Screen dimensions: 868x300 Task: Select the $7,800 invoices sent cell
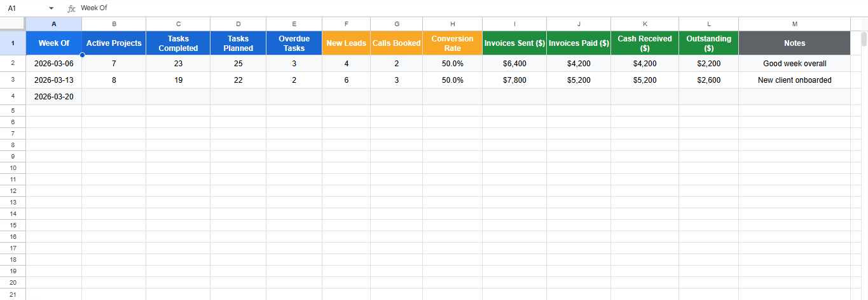click(514, 80)
